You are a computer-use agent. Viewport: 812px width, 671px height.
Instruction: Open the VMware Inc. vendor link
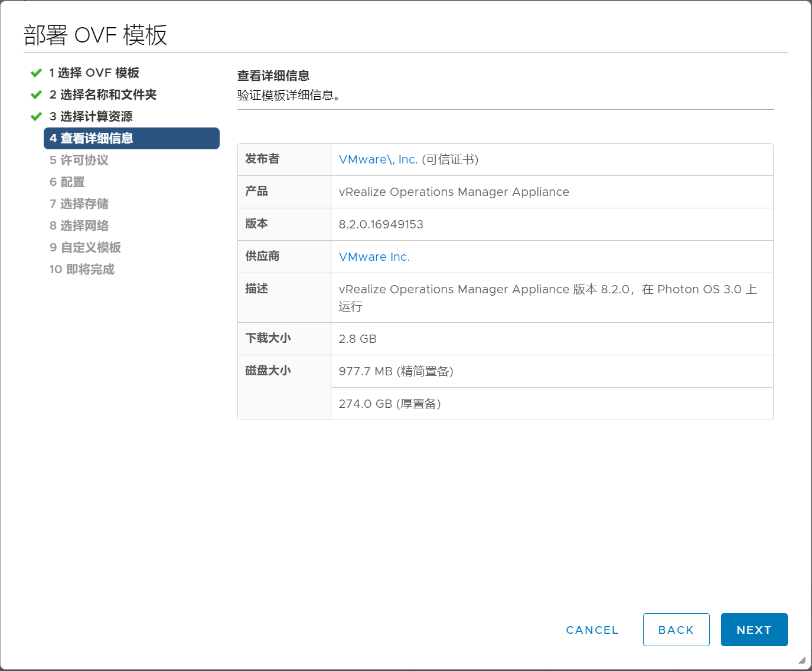tap(374, 257)
